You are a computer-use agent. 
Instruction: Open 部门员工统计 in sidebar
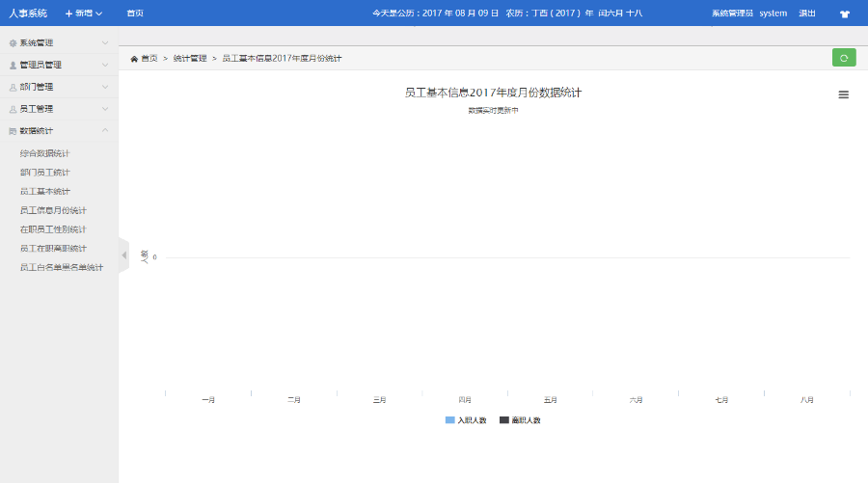coord(44,173)
